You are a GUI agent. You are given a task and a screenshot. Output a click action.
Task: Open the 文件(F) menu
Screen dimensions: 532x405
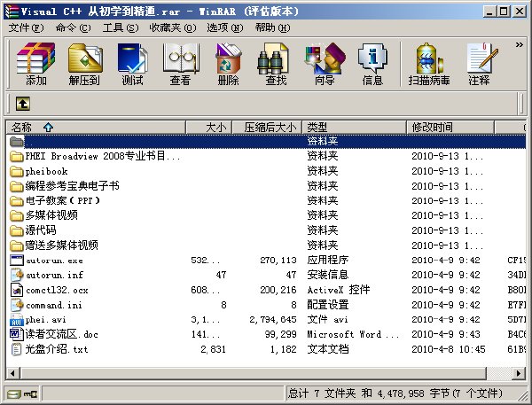26,27
